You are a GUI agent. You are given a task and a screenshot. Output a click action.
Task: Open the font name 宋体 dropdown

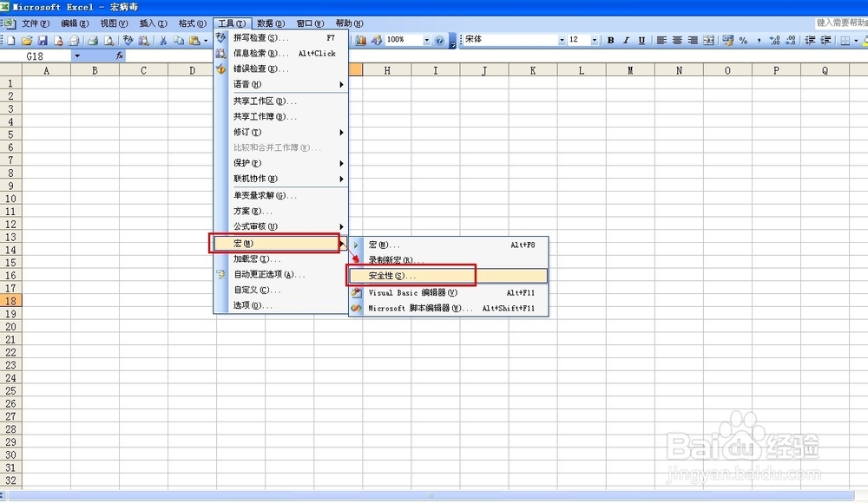click(562, 41)
